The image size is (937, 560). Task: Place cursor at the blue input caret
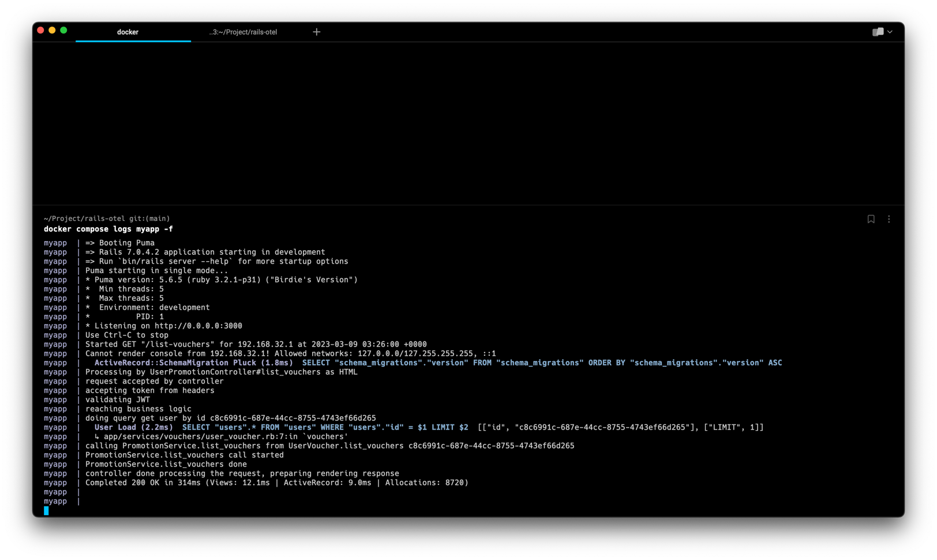point(46,510)
